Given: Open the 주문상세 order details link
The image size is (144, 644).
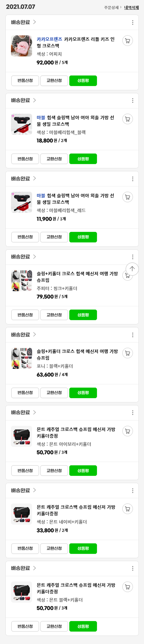Looking at the screenshot, I should pos(113,7).
